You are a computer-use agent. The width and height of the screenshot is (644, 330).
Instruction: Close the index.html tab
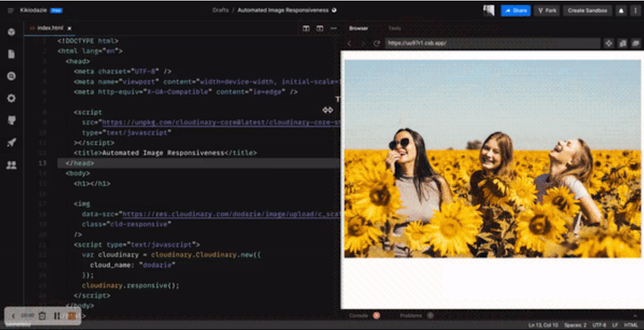(x=70, y=28)
